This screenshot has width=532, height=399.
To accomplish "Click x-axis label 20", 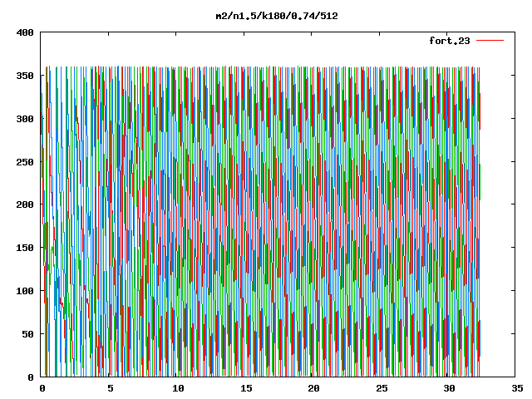I will coord(313,388).
